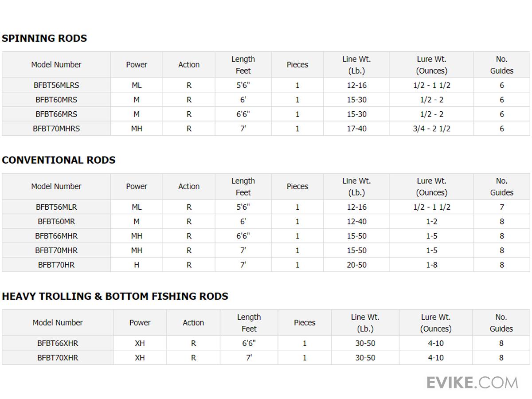Click model number BFBT70XHR
Image resolution: width=532 pixels, height=399 pixels.
pyautogui.click(x=58, y=358)
